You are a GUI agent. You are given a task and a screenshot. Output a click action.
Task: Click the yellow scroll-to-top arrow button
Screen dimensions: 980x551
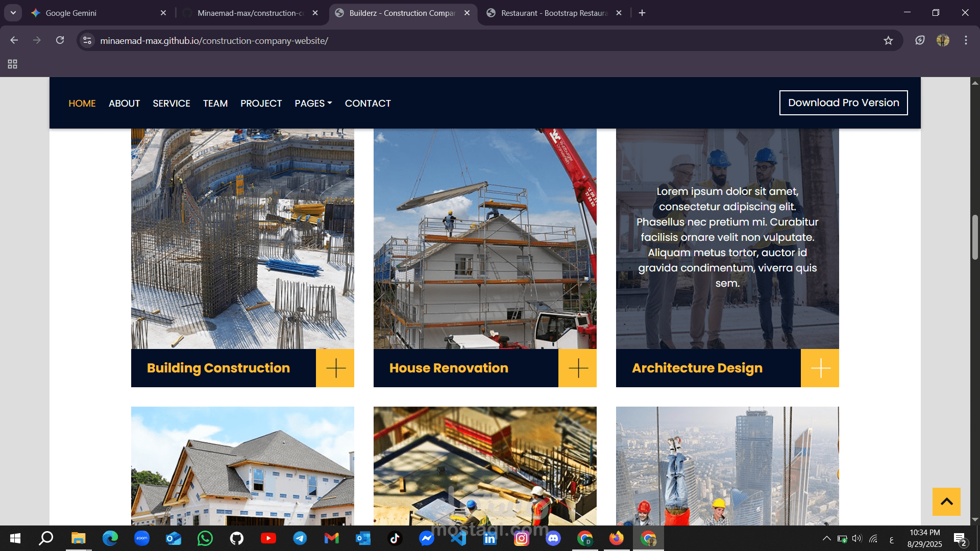pyautogui.click(x=946, y=502)
